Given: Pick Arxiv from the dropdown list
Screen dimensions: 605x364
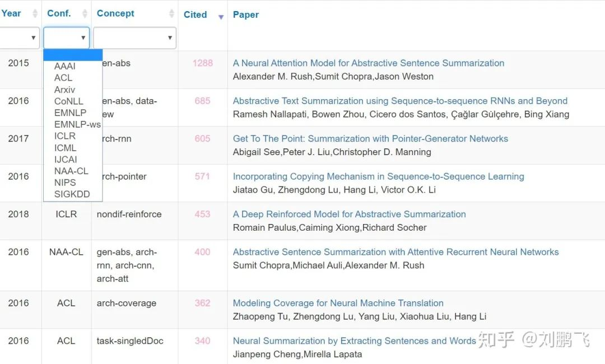Looking at the screenshot, I should 64,90.
